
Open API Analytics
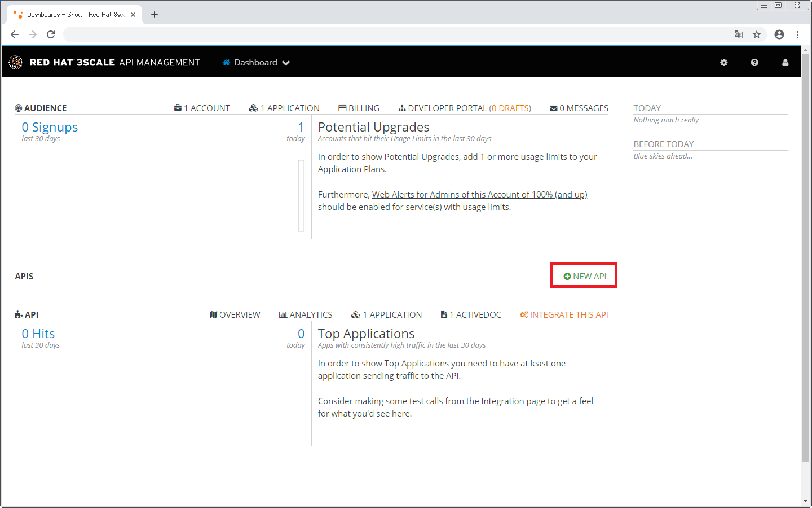[x=306, y=315]
